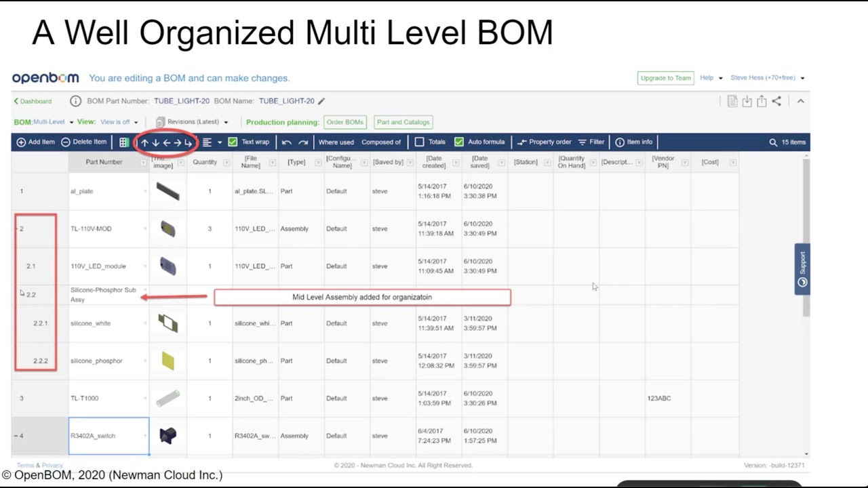Open Property order settings
The image size is (868, 488).
[544, 142]
